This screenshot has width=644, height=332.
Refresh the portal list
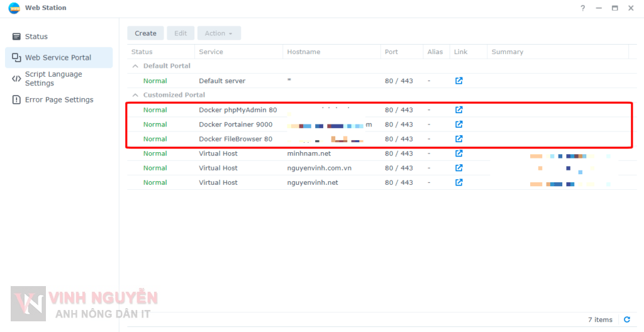[626, 320]
